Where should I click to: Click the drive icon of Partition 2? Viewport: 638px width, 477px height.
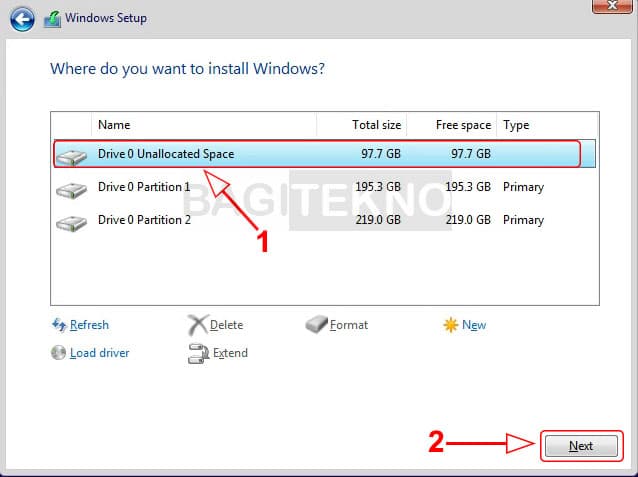point(72,223)
